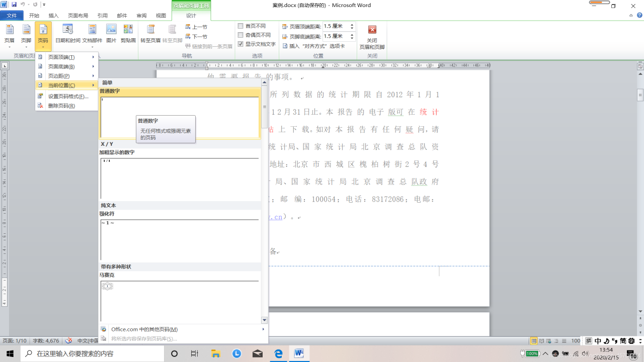Click 插入"对齐方式"选项卡 button
The width and height of the screenshot is (644, 362).
click(313, 46)
